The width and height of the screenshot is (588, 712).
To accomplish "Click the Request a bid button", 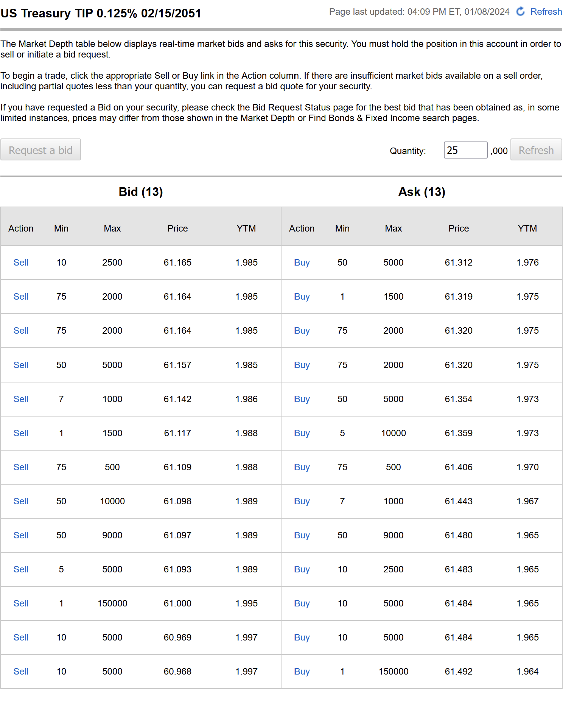I will tap(40, 150).
